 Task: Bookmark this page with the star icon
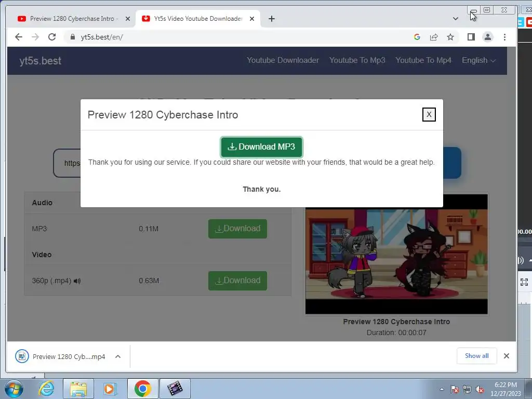coord(450,37)
